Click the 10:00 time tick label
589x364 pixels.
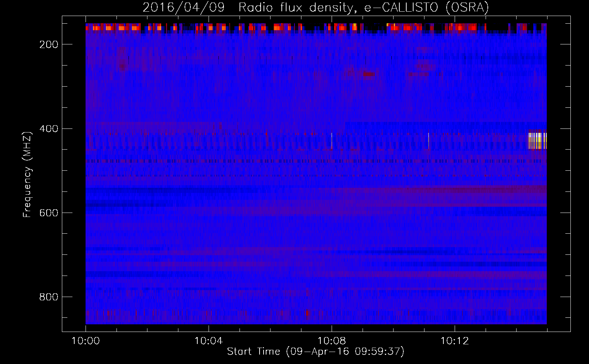(86, 341)
